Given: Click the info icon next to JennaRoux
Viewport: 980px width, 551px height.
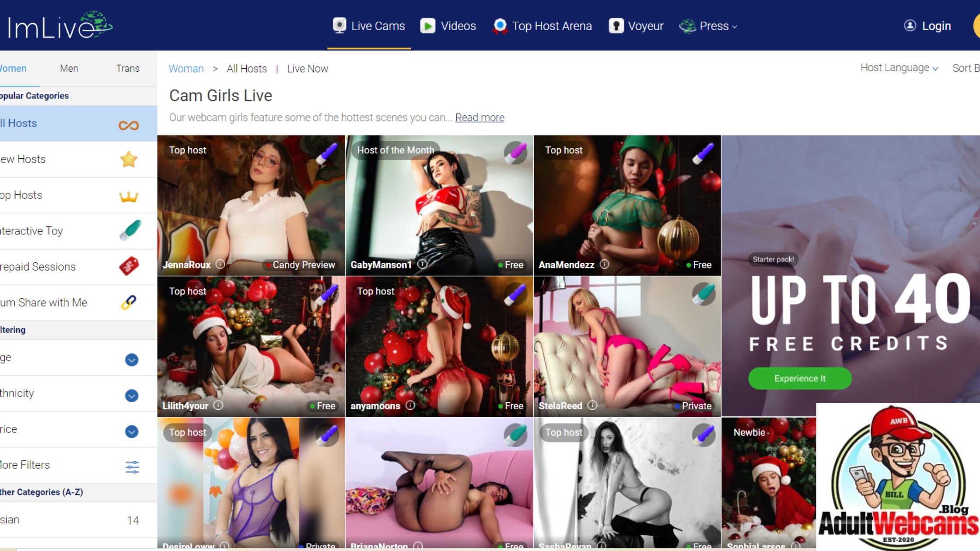Looking at the screenshot, I should [220, 264].
